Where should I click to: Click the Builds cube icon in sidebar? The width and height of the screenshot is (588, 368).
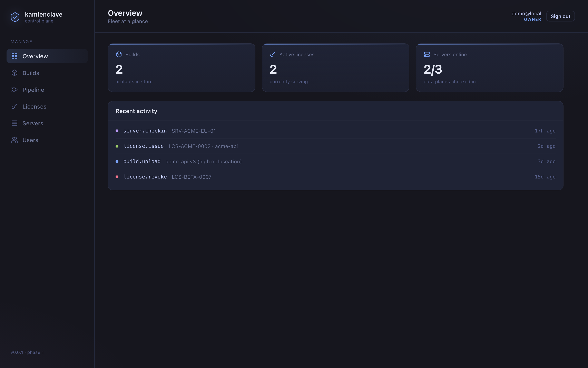coord(14,73)
